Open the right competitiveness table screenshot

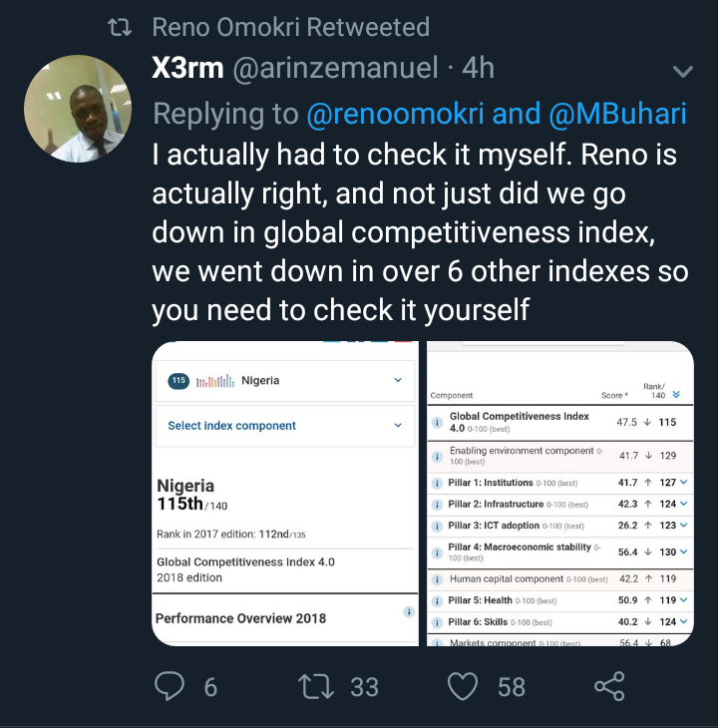pos(560,494)
